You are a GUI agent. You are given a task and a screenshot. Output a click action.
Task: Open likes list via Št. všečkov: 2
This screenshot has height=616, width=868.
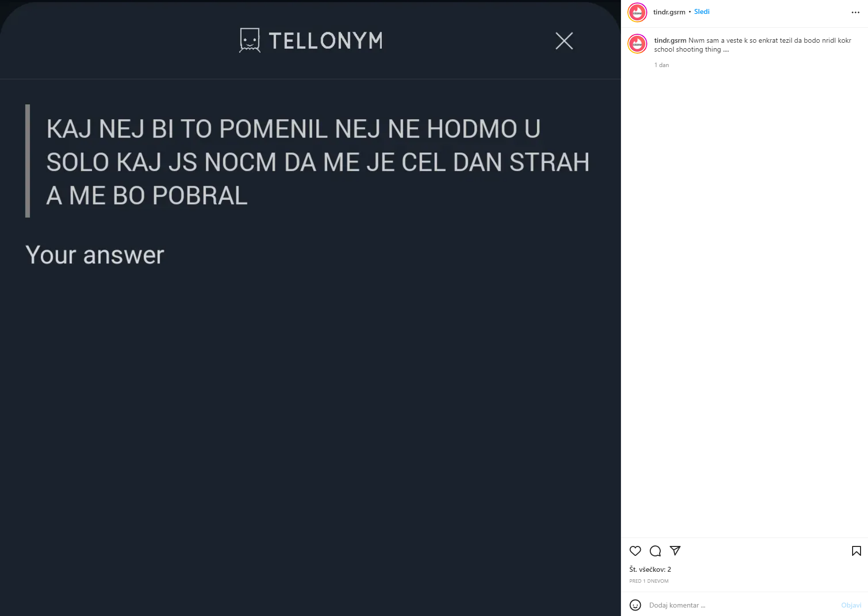650,569
